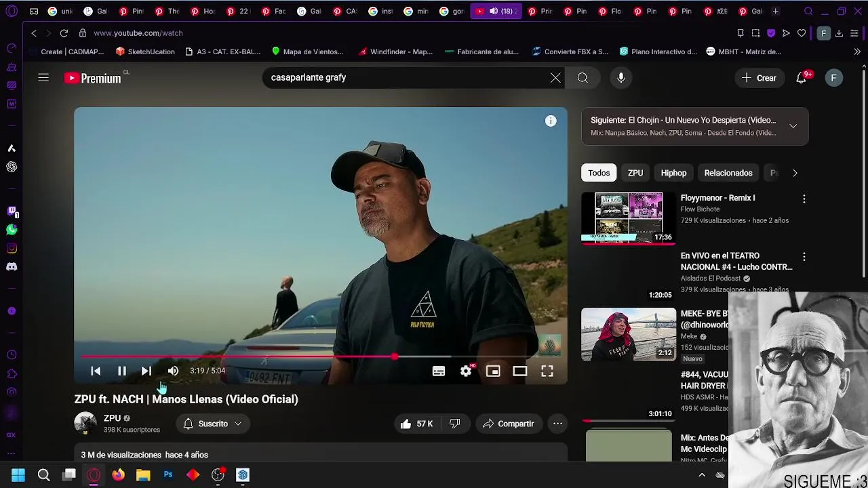Select the ZPU filter chip
The height and width of the screenshot is (488, 868).
click(x=635, y=173)
